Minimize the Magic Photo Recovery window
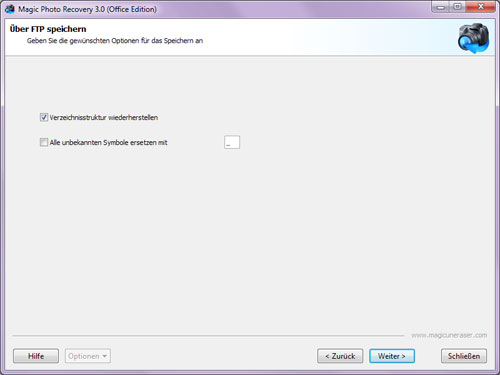Screen dimensions: 500x375 point(442,7)
